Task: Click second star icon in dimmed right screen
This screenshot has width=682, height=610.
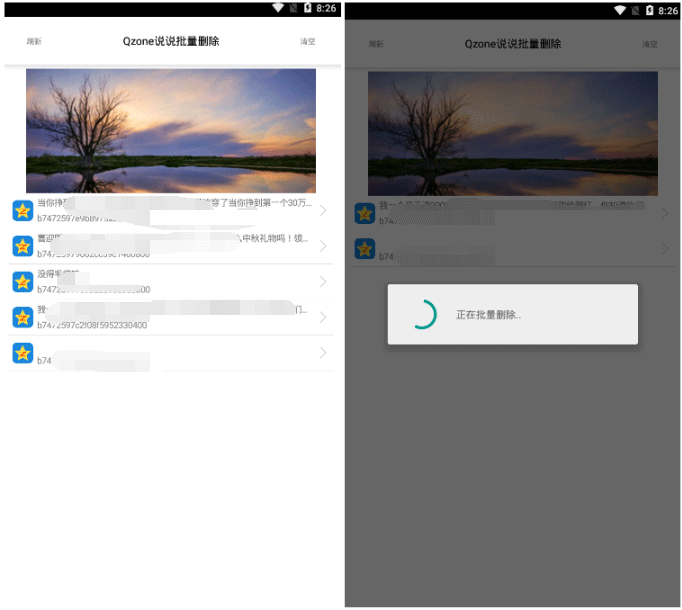Action: click(x=364, y=249)
